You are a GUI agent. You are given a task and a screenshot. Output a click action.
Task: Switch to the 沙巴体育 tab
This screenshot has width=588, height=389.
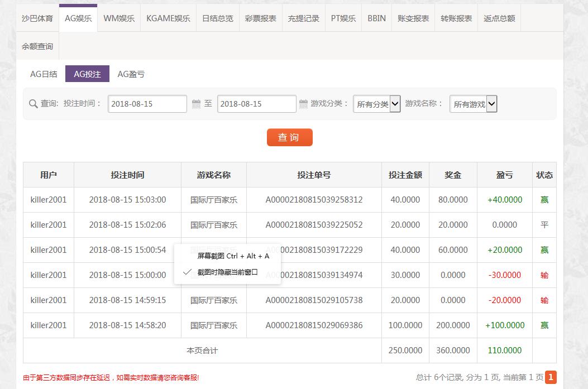(x=37, y=18)
